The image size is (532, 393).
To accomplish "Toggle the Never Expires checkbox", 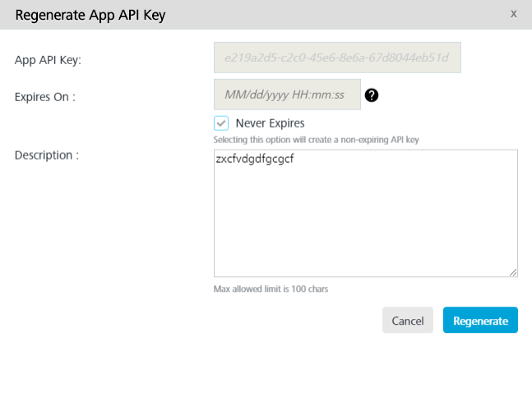I will [221, 123].
